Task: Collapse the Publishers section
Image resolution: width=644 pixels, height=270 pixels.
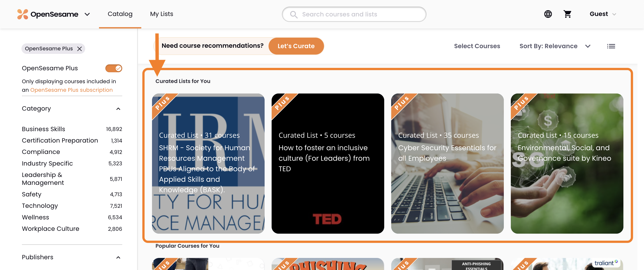Action: pos(118,258)
